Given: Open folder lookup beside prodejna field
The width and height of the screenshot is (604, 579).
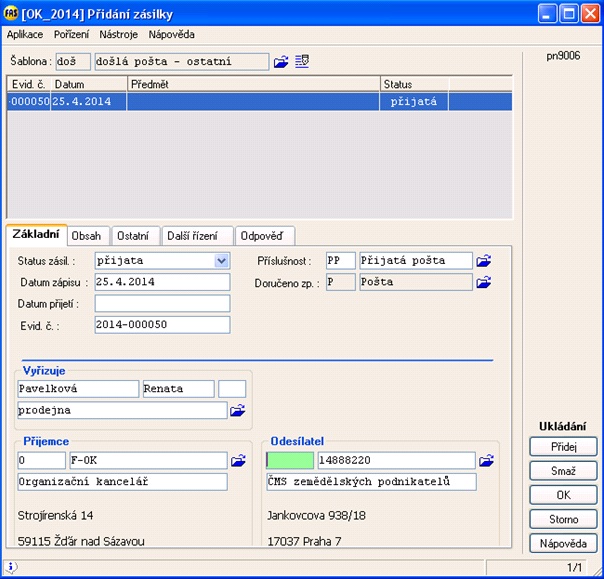Looking at the screenshot, I should pos(238,410).
